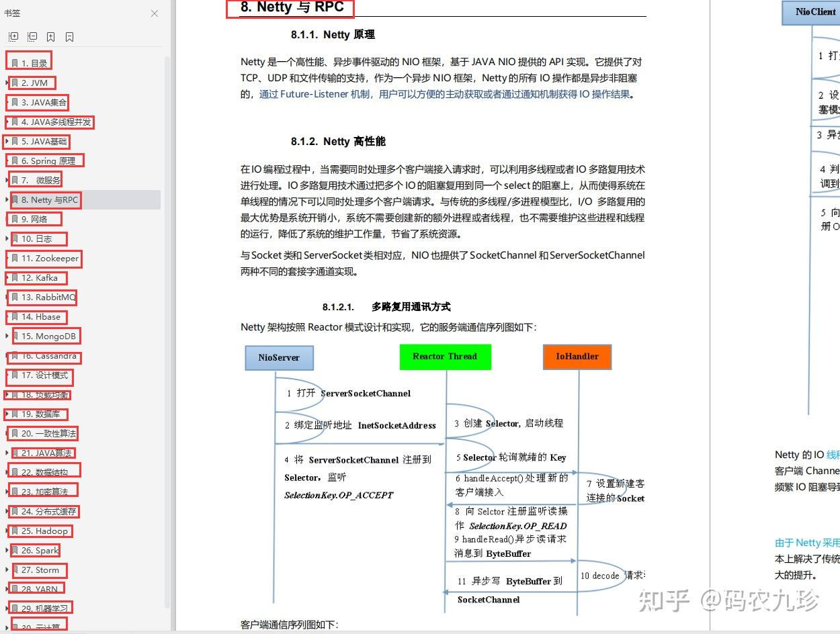
Task: Click the collapse all bookmarks icon
Action: pyautogui.click(x=32, y=37)
